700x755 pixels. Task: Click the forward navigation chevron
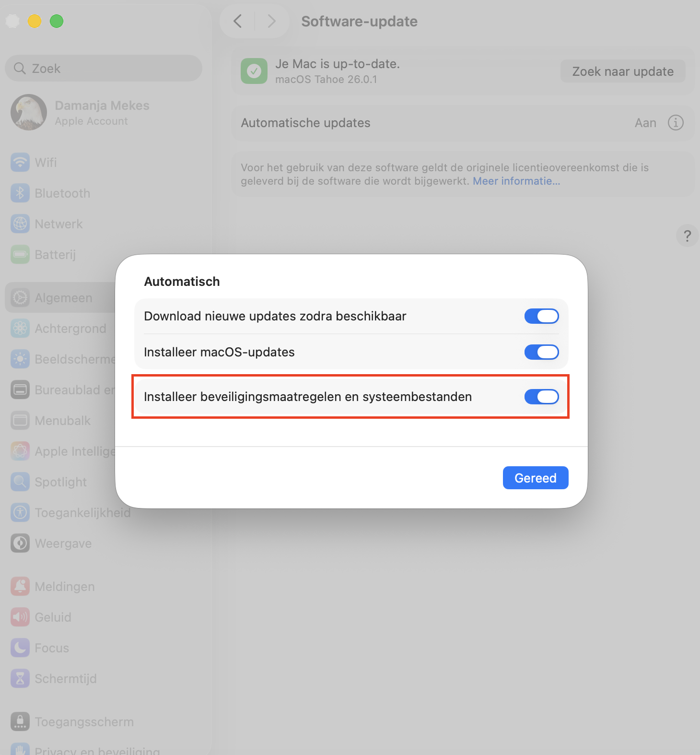271,21
